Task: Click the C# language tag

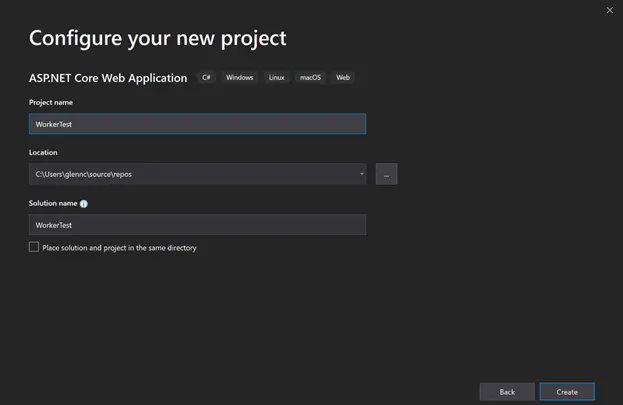Action: pyautogui.click(x=206, y=78)
